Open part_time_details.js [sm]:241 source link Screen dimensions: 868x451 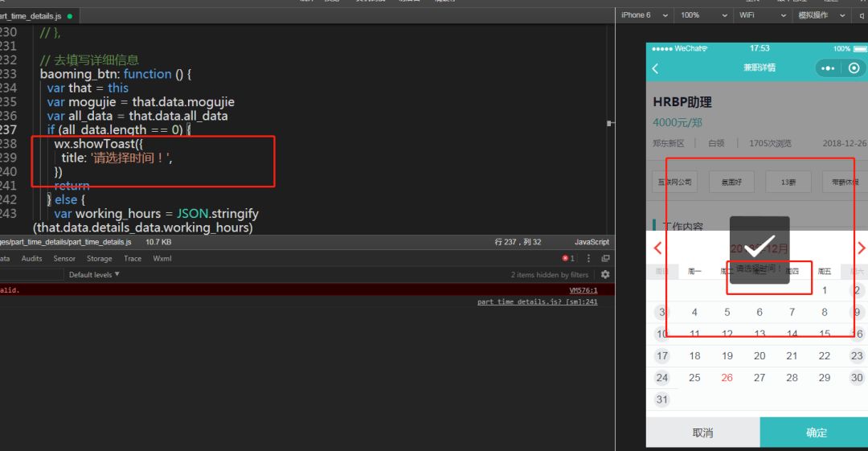click(537, 302)
